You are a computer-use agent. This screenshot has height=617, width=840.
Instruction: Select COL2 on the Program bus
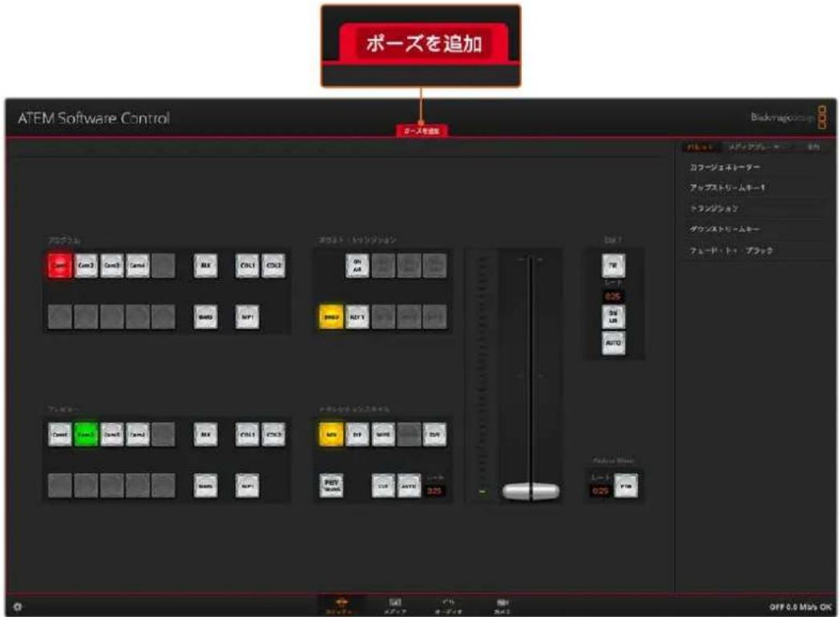pos(274,265)
